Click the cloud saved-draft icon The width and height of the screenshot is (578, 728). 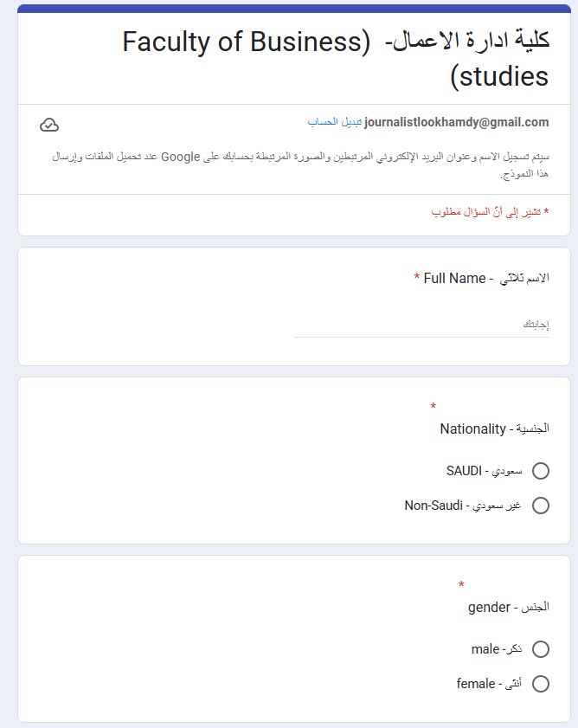(49, 125)
